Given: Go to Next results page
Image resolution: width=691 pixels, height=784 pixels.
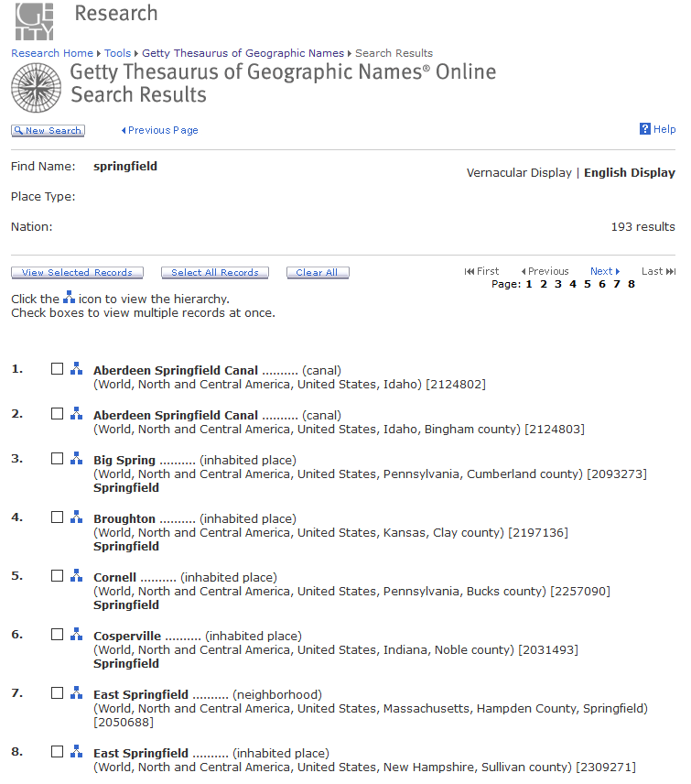Looking at the screenshot, I should point(605,271).
